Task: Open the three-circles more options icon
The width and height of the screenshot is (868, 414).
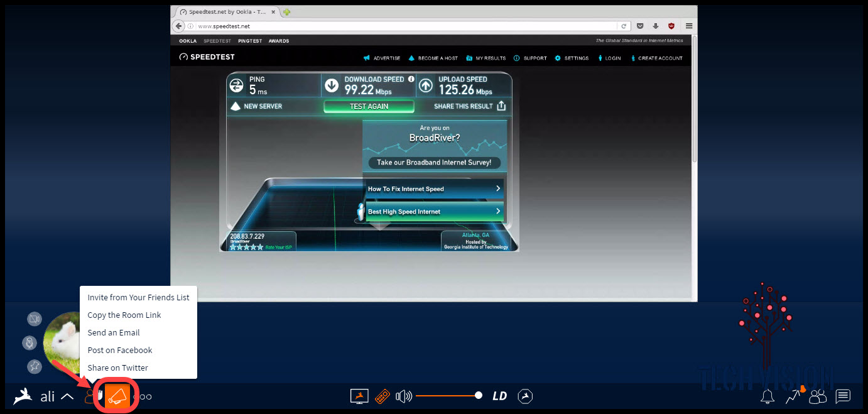Action: [143, 397]
